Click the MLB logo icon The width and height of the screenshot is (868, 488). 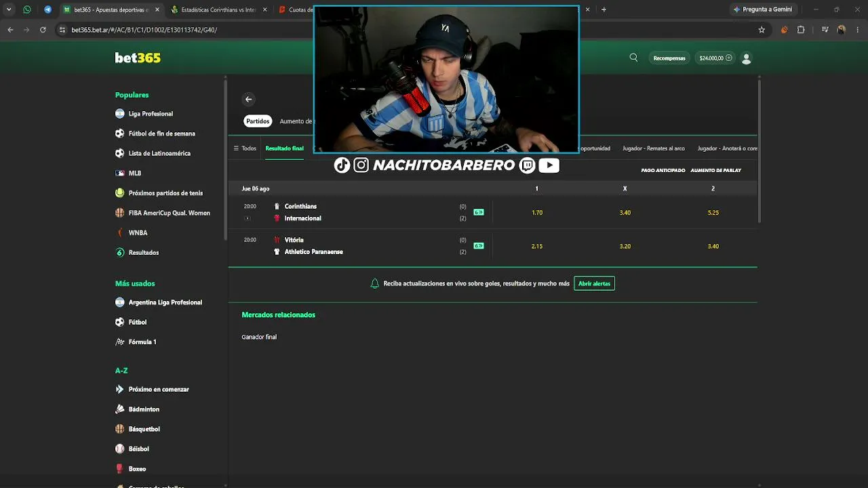pyautogui.click(x=120, y=173)
